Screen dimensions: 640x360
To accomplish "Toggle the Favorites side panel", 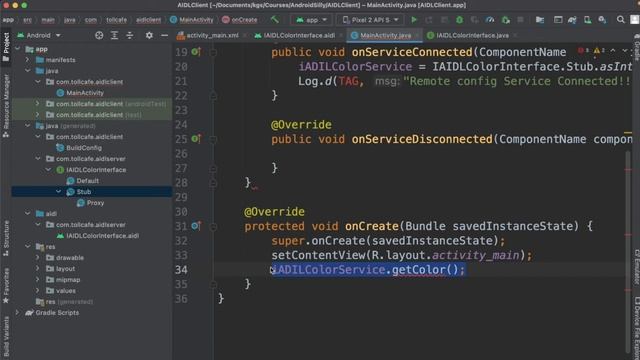I will 6,286.
